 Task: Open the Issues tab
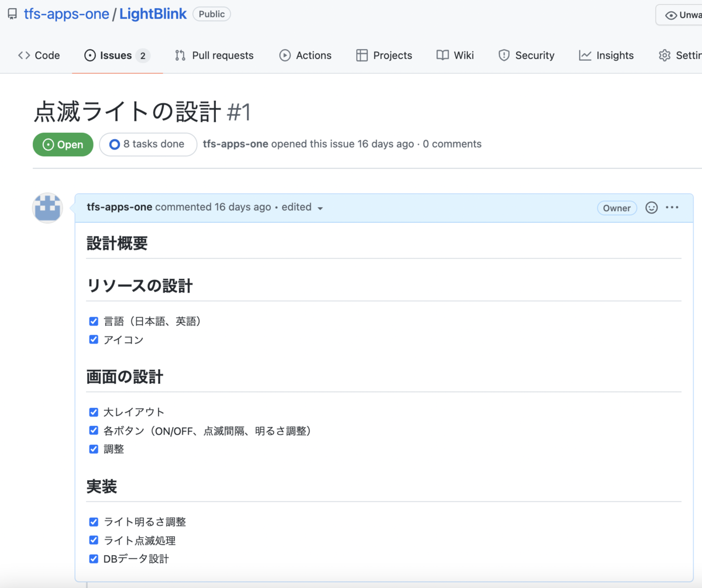(x=117, y=56)
